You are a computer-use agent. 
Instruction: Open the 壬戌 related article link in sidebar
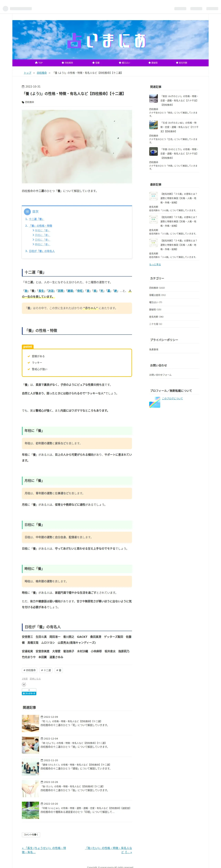[179, 127]
